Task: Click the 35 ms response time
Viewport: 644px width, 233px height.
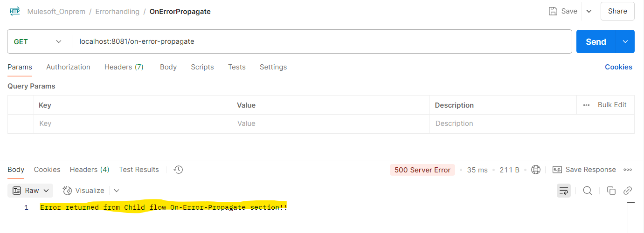Action: (477, 170)
